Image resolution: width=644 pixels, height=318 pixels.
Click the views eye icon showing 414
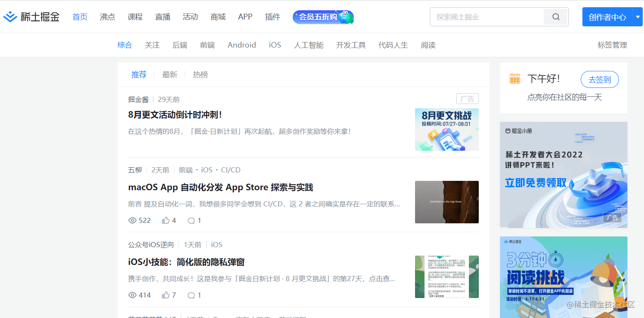click(133, 295)
